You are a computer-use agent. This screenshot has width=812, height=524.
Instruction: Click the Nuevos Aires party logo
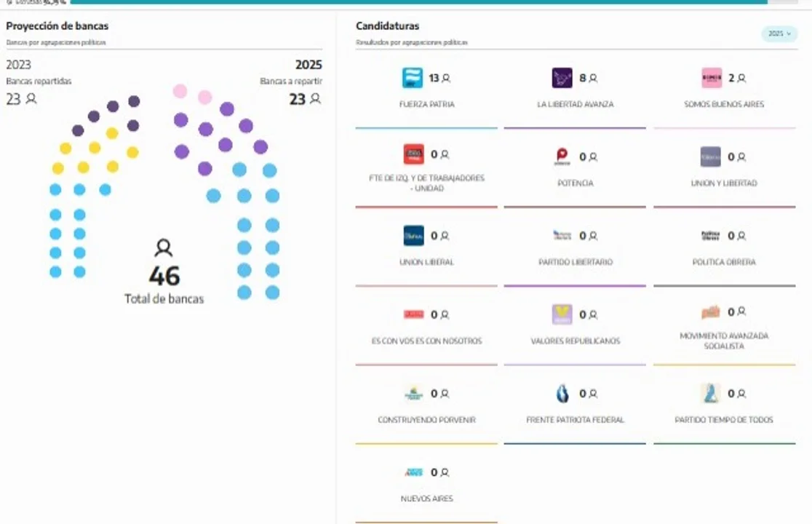[413, 472]
